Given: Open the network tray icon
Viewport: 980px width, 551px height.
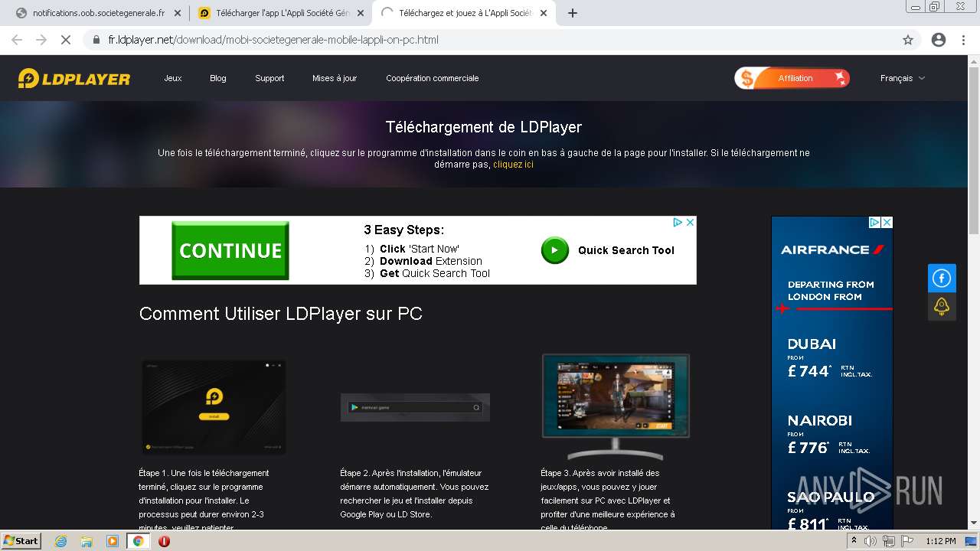Looking at the screenshot, I should (x=889, y=541).
